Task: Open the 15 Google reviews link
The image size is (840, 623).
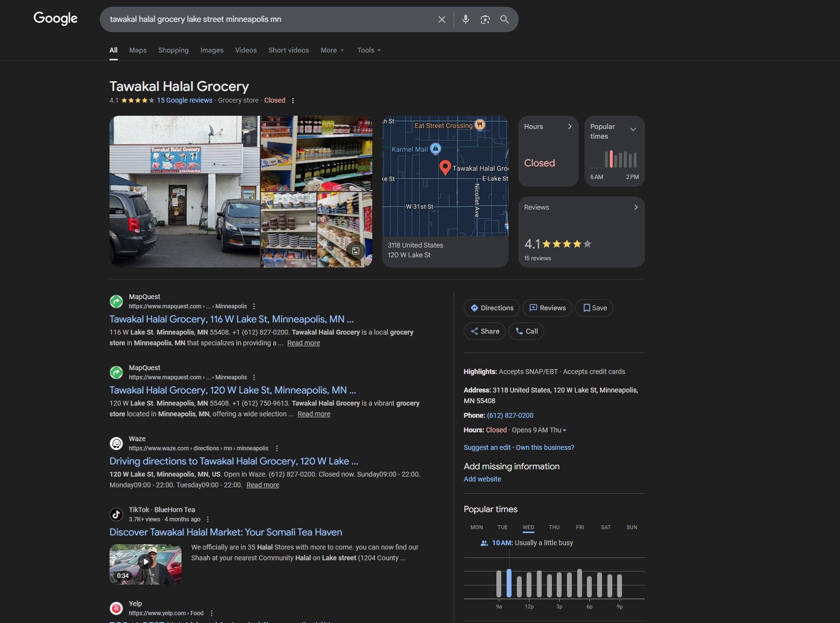Action: pos(184,100)
